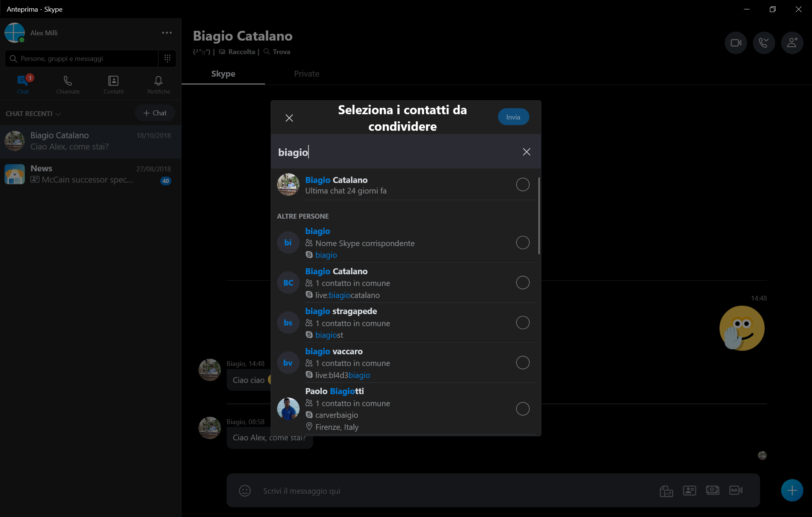Click the ALTRE PERSONE section header
Viewport: 812px width, 517px height.
click(x=303, y=216)
